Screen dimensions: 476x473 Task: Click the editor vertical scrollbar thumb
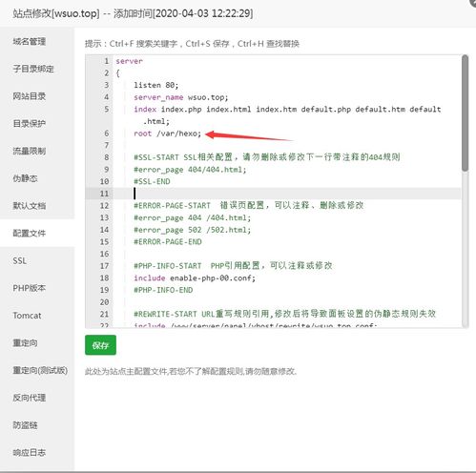tap(465, 113)
